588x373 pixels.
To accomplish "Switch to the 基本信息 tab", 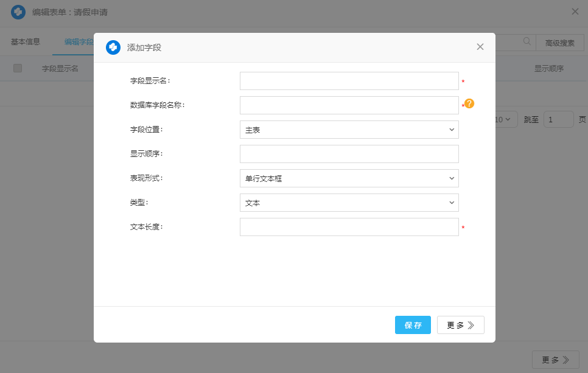I will (x=26, y=42).
